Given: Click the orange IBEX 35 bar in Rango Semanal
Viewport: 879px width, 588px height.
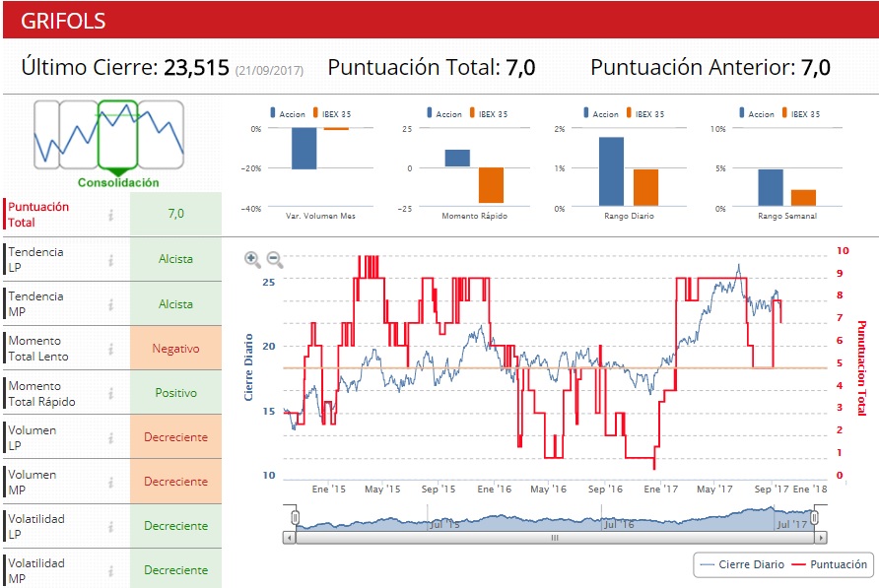Looking at the screenshot, I should coord(803,198).
